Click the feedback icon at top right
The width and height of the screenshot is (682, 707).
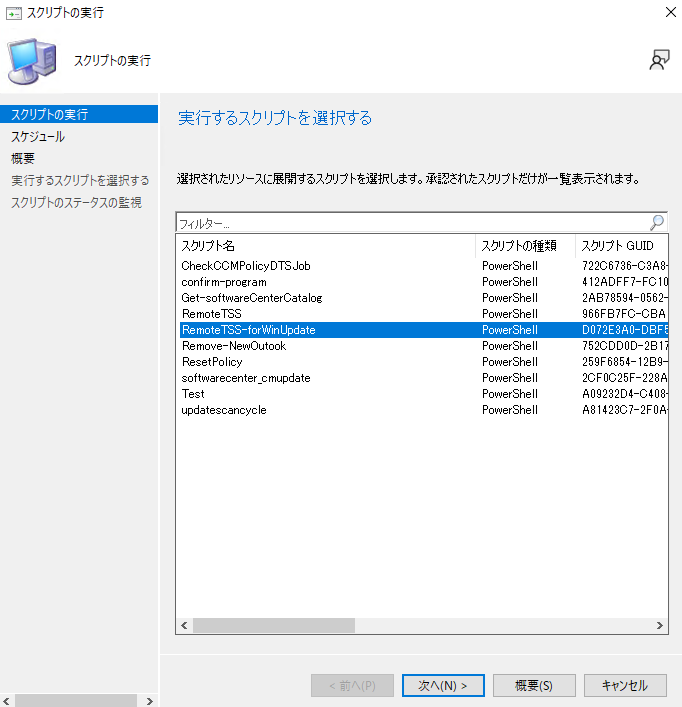(x=658, y=60)
